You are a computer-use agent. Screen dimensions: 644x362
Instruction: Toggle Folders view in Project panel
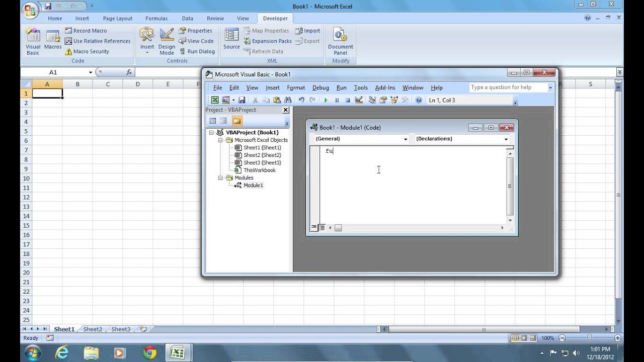pos(237,121)
